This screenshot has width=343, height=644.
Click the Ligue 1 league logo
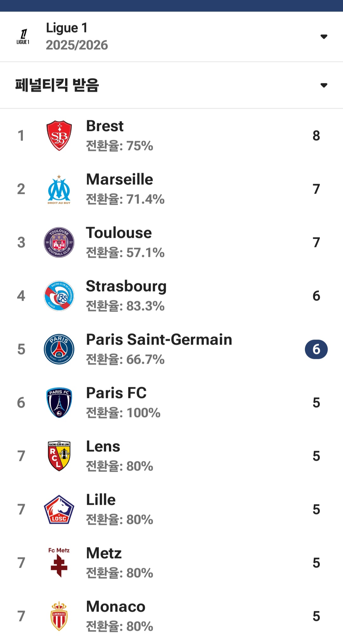click(23, 37)
